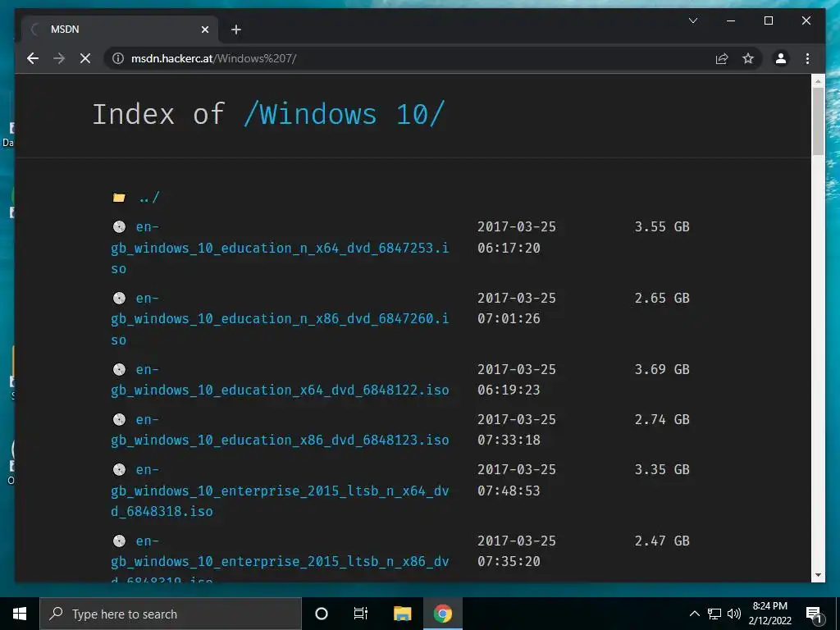
Task: Select the 2.74 GB size text
Action: (x=662, y=419)
